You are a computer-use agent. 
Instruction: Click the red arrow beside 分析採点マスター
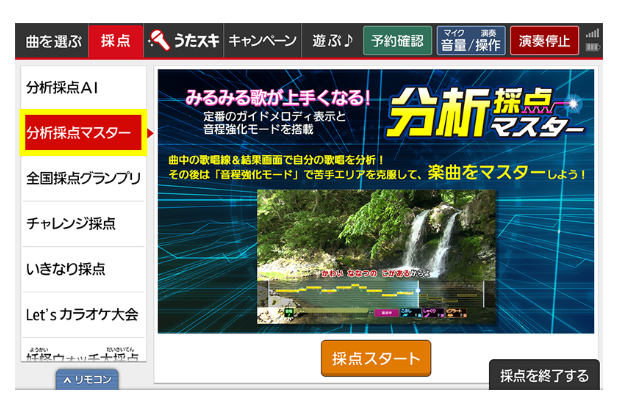pos(150,132)
